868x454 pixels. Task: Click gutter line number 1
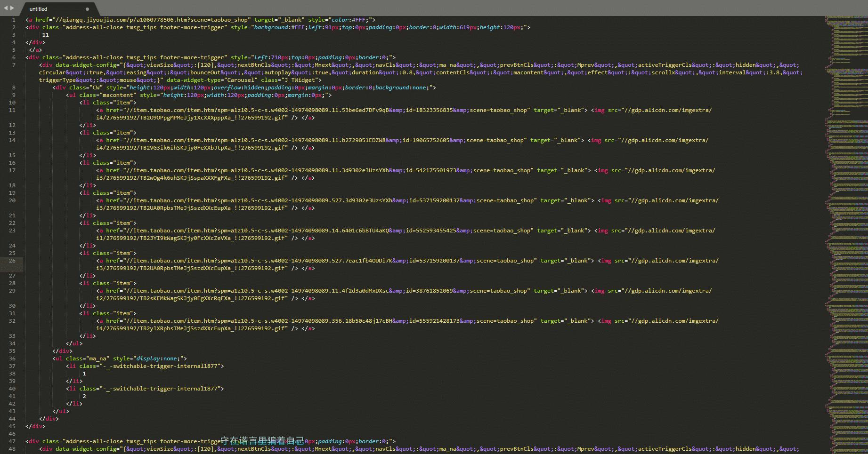(x=14, y=20)
